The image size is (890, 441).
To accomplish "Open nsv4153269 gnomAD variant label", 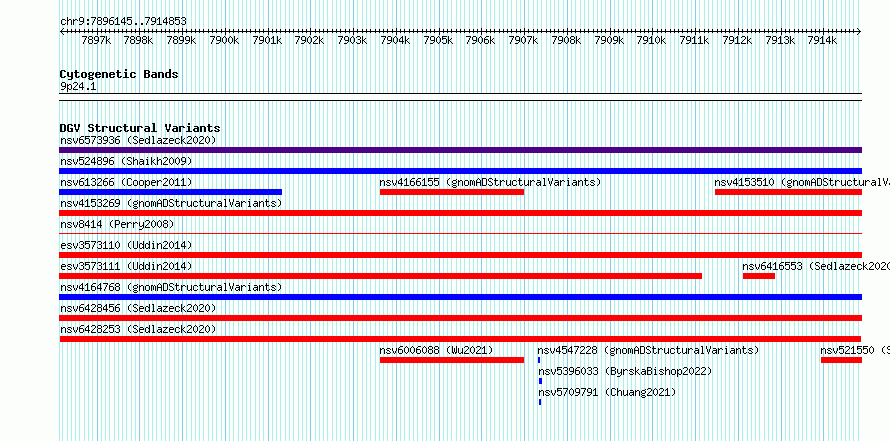I will (x=171, y=203).
